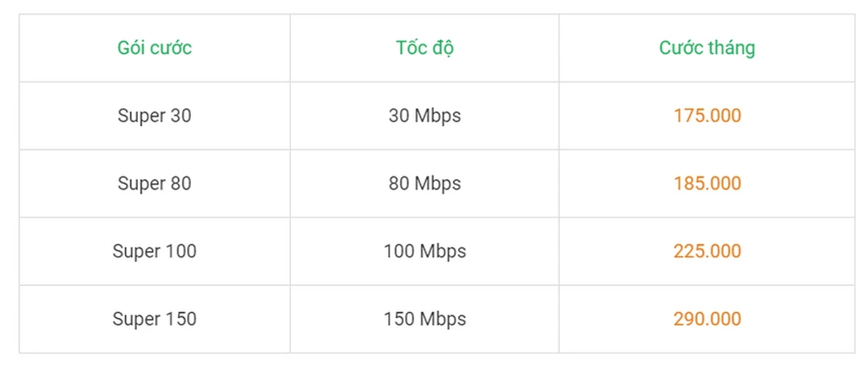This screenshot has height=365, width=868.
Task: Click the word "Mbps" in the 30 Mbps cell
Action: pyautogui.click(x=437, y=116)
